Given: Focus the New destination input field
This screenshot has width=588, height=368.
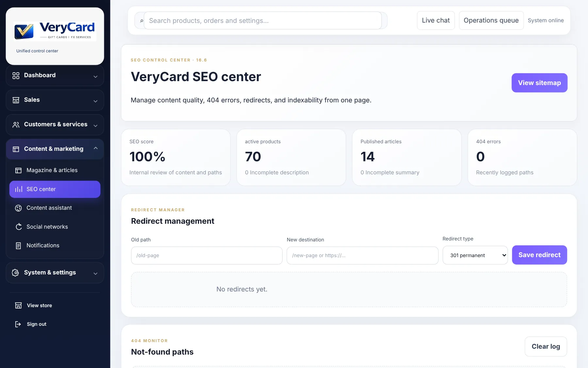Looking at the screenshot, I should point(362,255).
